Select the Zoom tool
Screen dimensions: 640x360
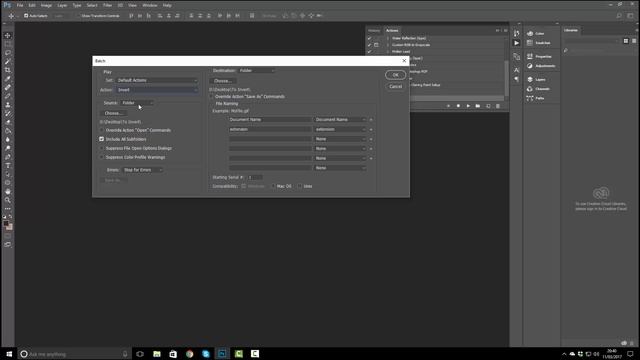tap(8, 200)
